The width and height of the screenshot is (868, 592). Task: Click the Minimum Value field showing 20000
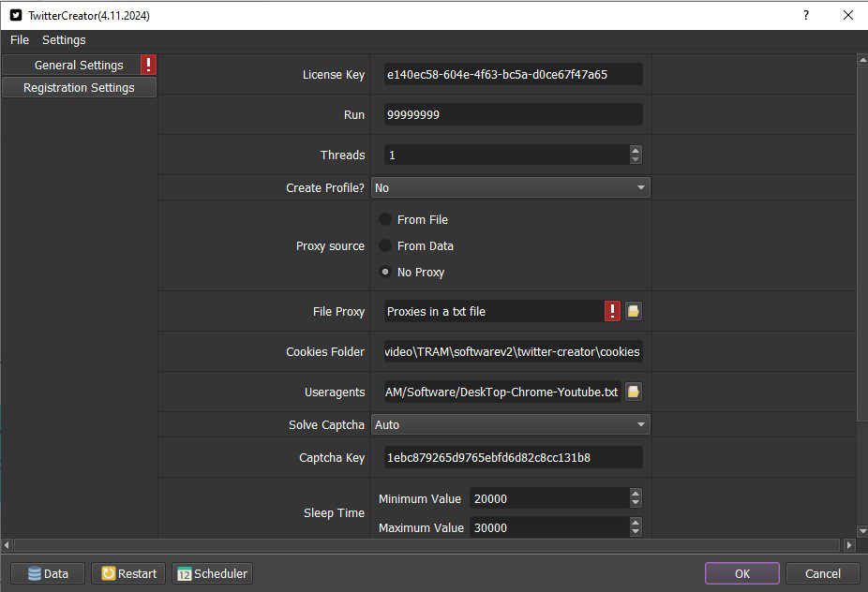point(549,498)
